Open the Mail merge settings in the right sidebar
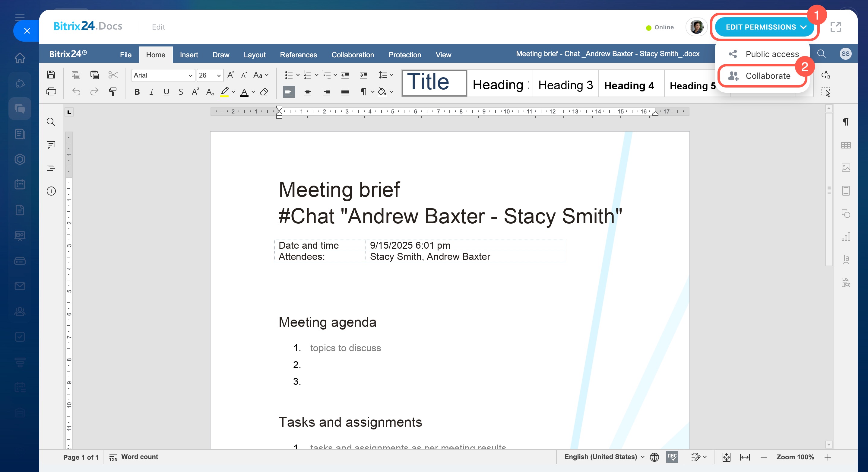Viewport: 868px width, 472px height. pos(846,282)
